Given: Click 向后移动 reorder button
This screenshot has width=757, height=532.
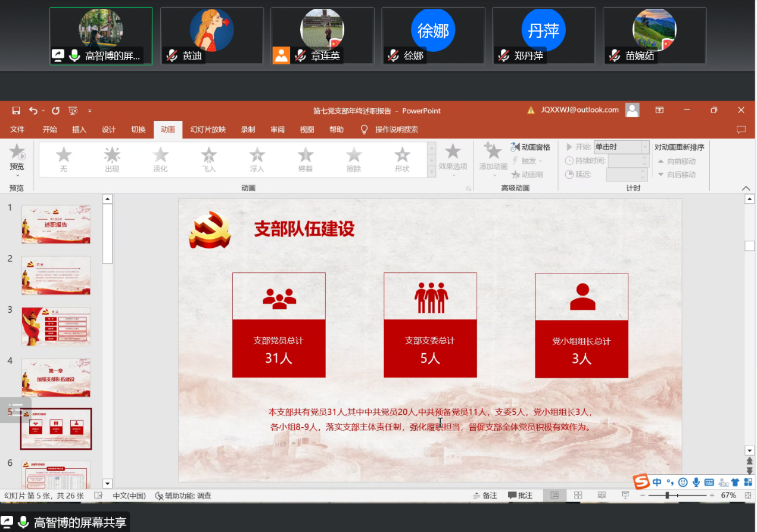Looking at the screenshot, I should 677,175.
